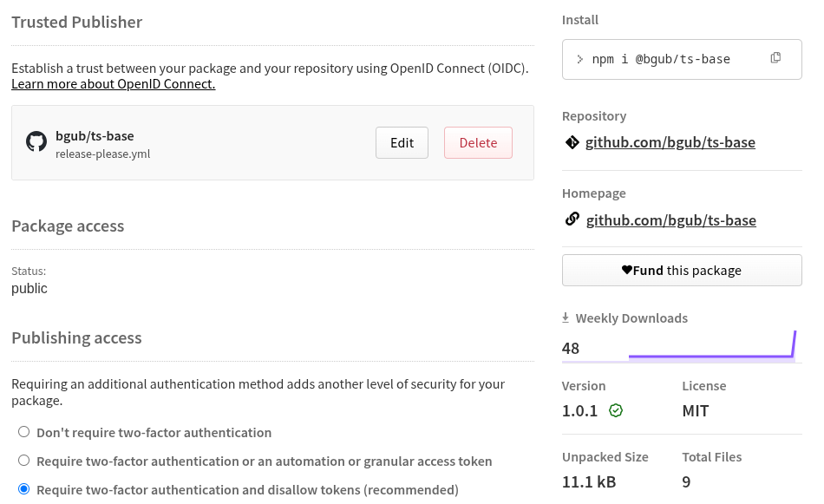Select Don't require two-factor authentication

coord(24,432)
